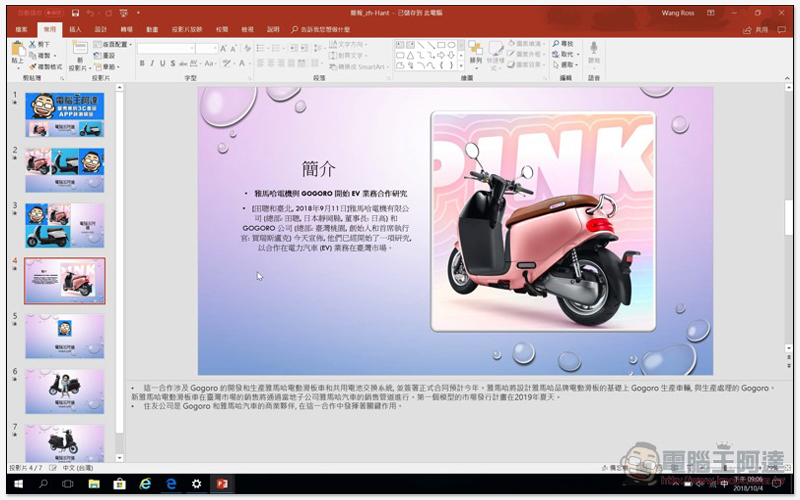Toggle Bold formatting

tap(142, 63)
